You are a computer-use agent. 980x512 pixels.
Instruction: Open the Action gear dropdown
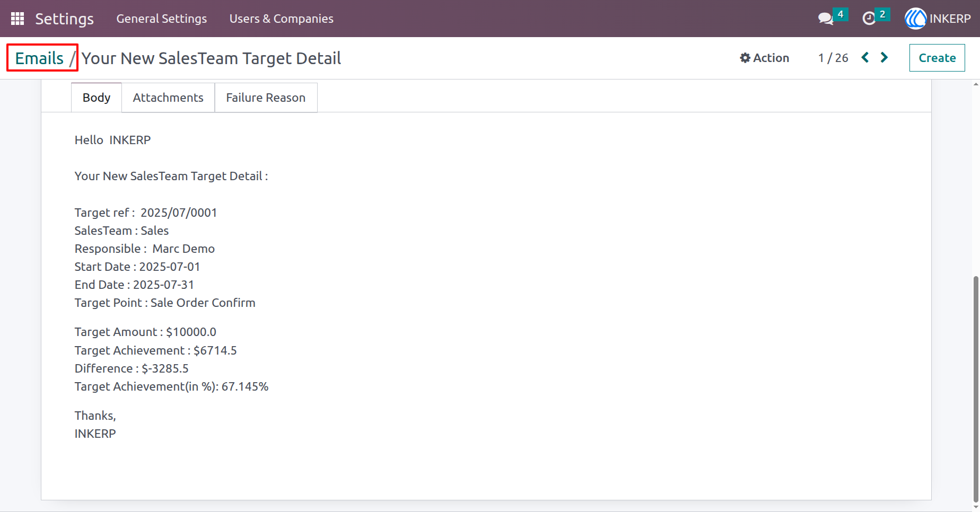coord(764,58)
